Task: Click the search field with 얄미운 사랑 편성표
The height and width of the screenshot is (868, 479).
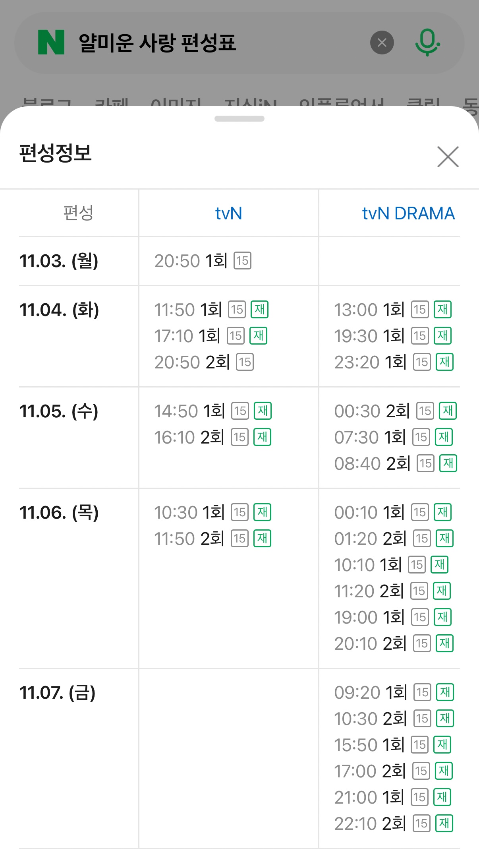Action: (x=214, y=43)
